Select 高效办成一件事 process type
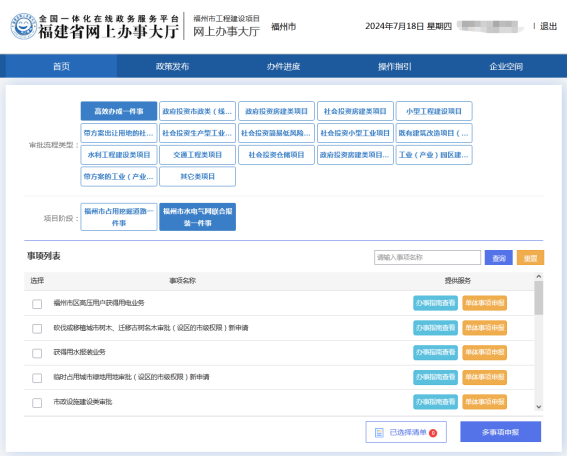 coord(119,111)
